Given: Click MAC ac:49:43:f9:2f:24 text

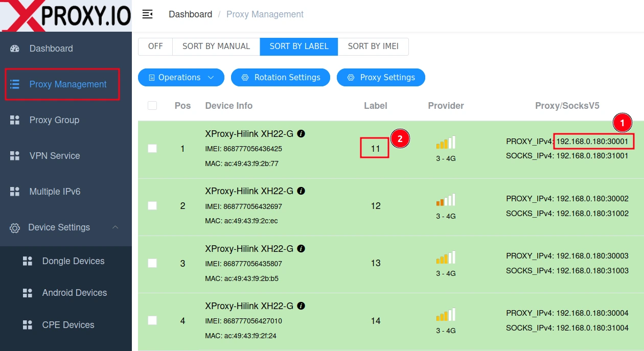Looking at the screenshot, I should 241,336.
